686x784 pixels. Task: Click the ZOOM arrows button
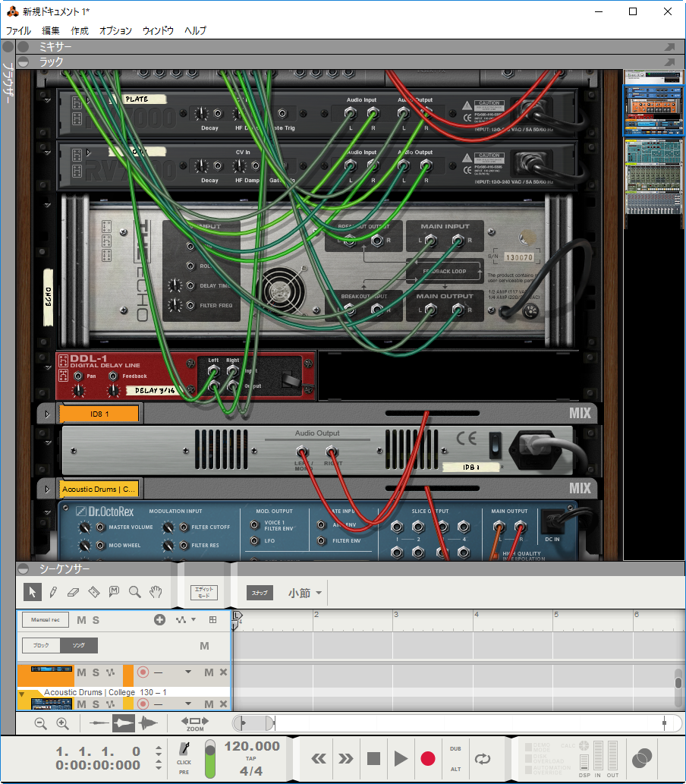coord(194,723)
